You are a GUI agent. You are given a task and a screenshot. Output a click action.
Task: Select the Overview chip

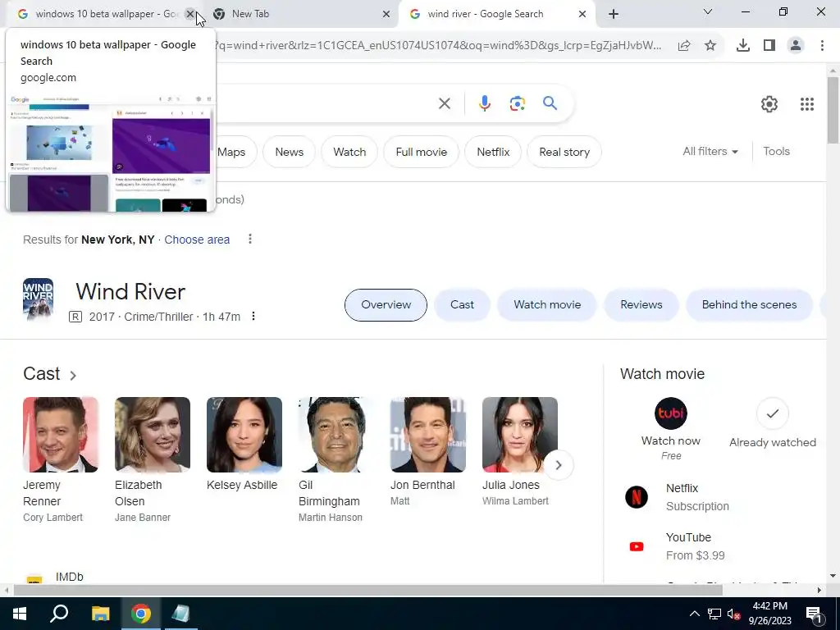click(386, 305)
